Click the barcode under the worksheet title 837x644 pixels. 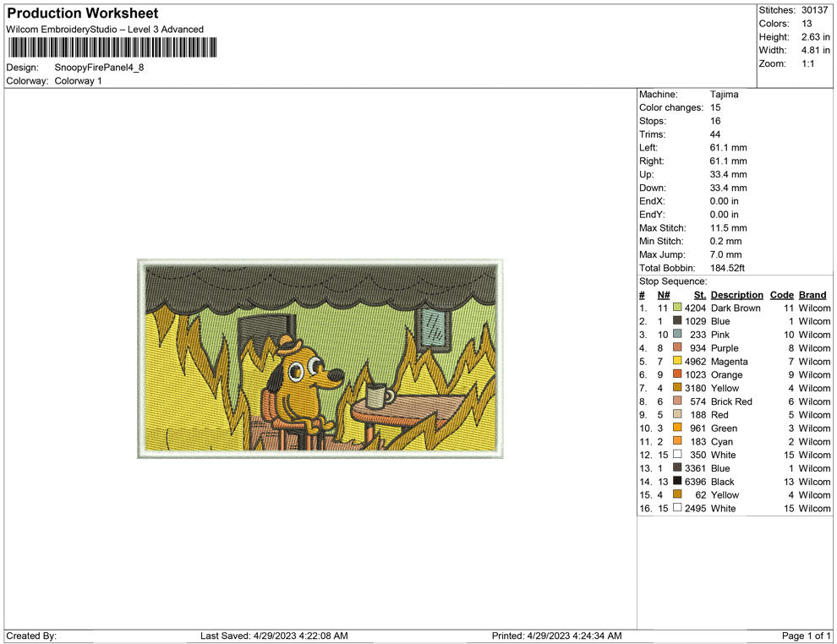tap(112, 47)
